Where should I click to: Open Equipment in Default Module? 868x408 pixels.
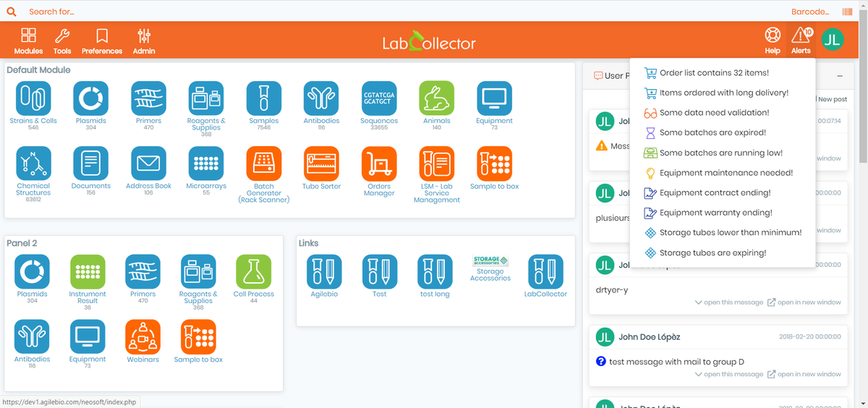[x=494, y=98]
